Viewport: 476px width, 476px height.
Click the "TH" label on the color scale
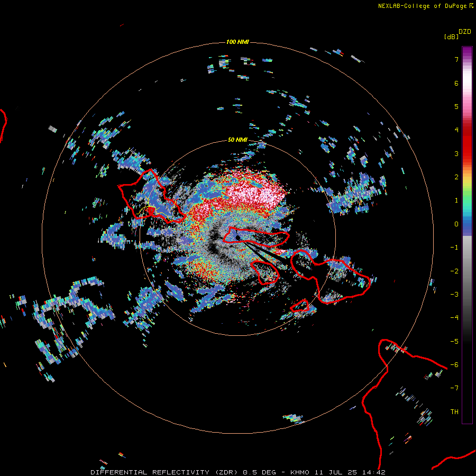(x=454, y=412)
